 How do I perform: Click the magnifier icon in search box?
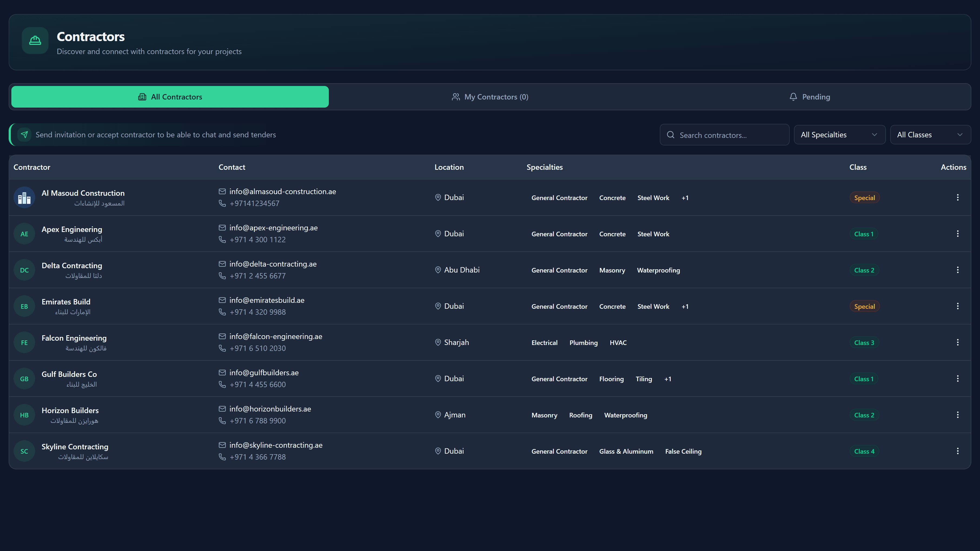coord(670,135)
